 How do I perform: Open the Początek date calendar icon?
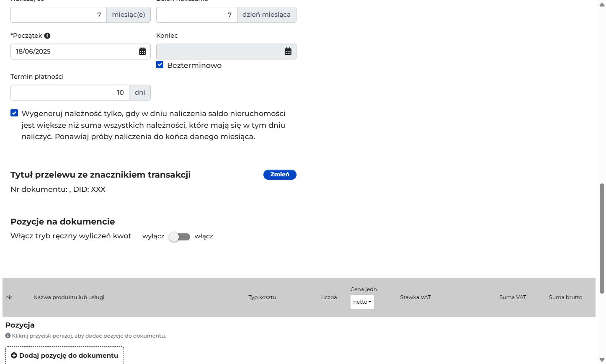tap(142, 52)
